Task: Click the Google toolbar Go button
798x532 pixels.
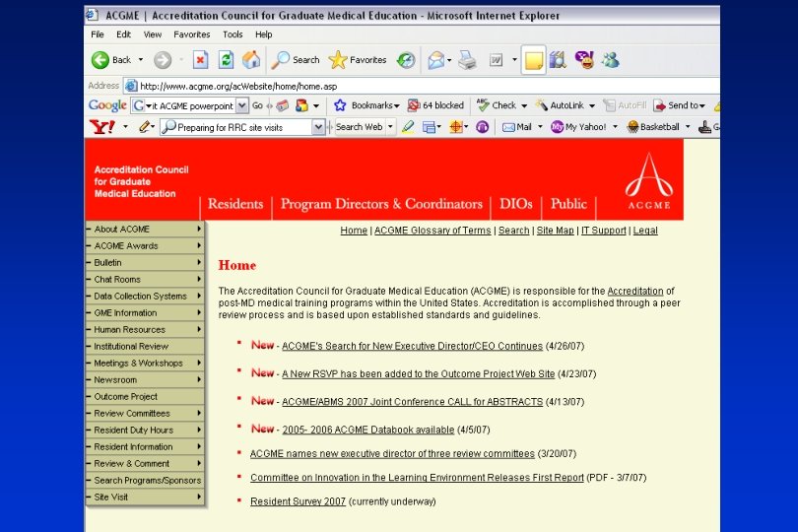Action: point(257,105)
